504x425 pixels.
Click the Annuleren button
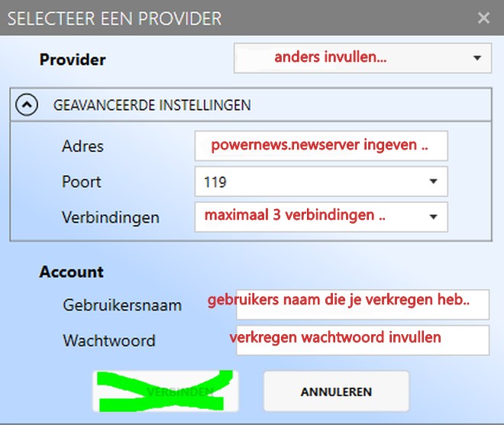click(x=336, y=391)
